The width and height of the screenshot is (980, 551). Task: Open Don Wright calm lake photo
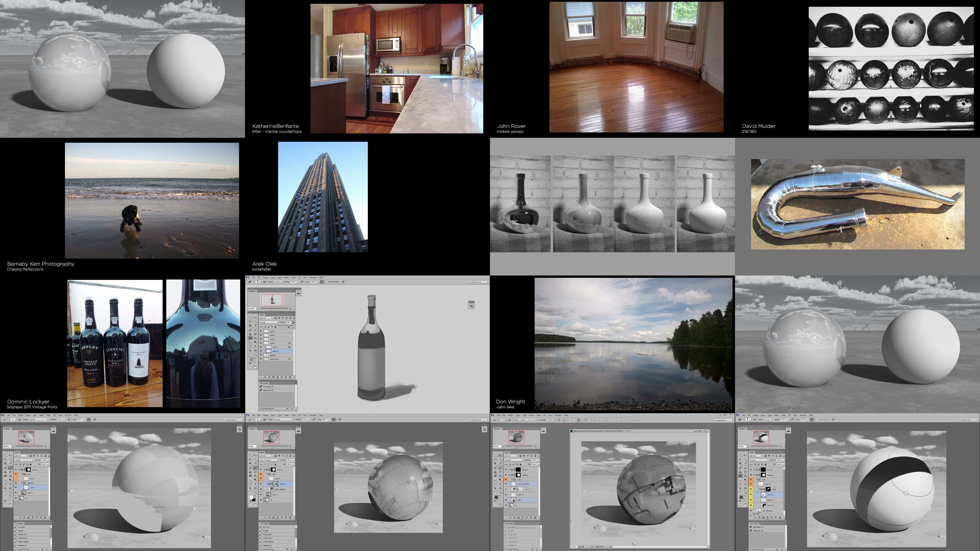point(633,344)
